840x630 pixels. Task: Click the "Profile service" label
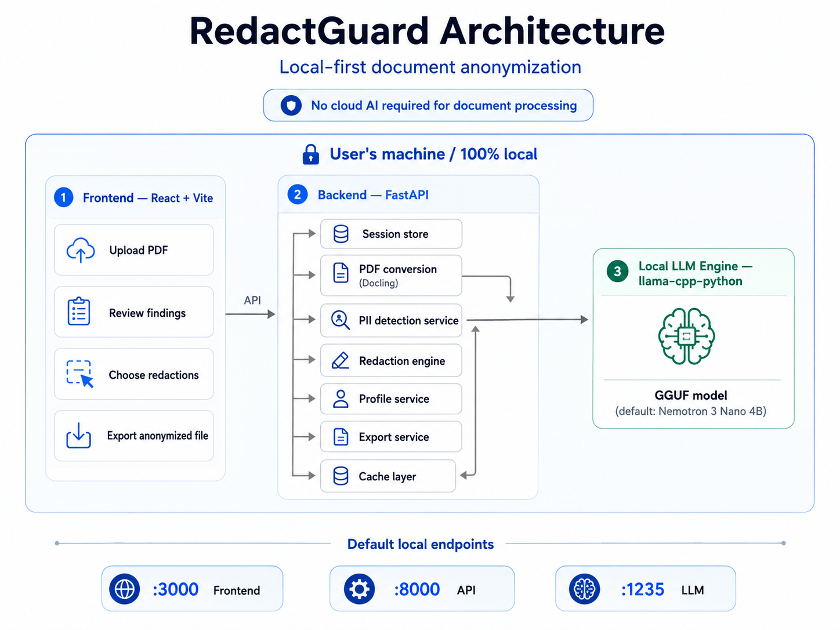pyautogui.click(x=394, y=399)
